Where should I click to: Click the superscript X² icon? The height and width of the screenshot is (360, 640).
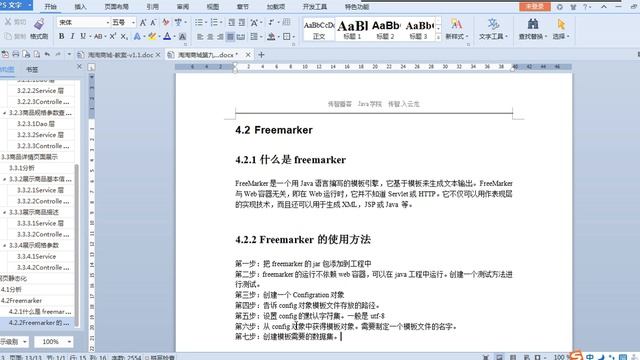coord(113,36)
